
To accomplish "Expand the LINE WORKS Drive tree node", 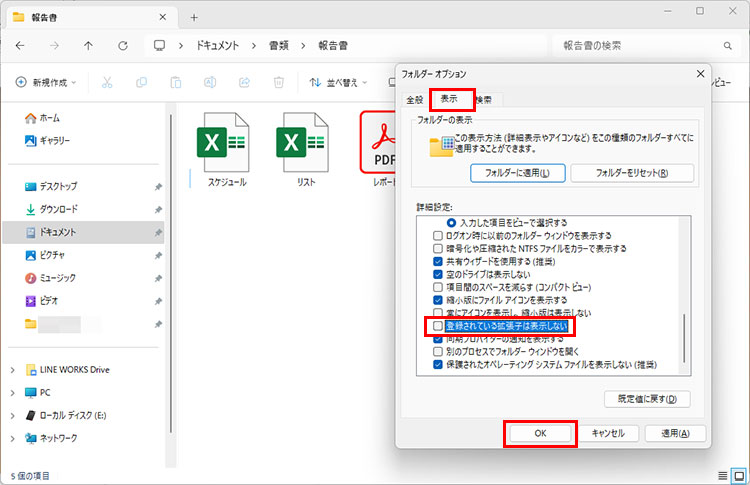I will (x=13, y=370).
